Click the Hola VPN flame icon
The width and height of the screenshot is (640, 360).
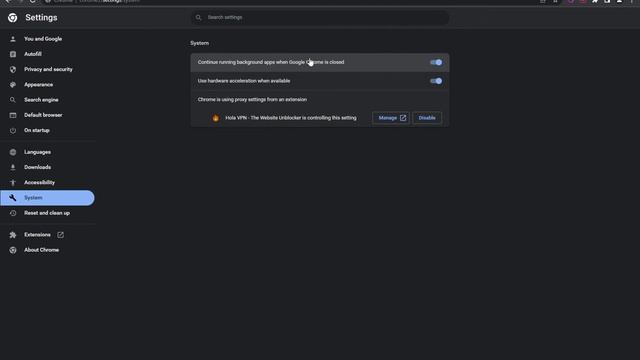(x=216, y=118)
